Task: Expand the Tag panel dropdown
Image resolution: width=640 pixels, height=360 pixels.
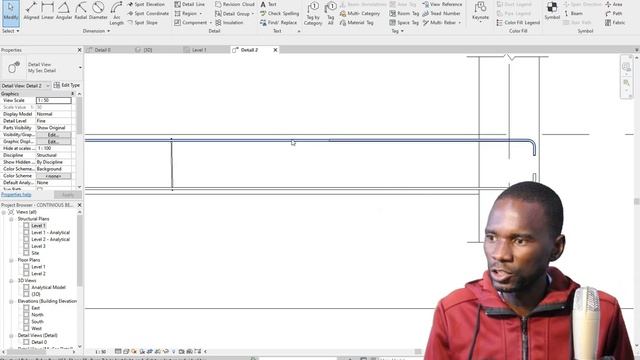Action: pyautogui.click(x=398, y=31)
